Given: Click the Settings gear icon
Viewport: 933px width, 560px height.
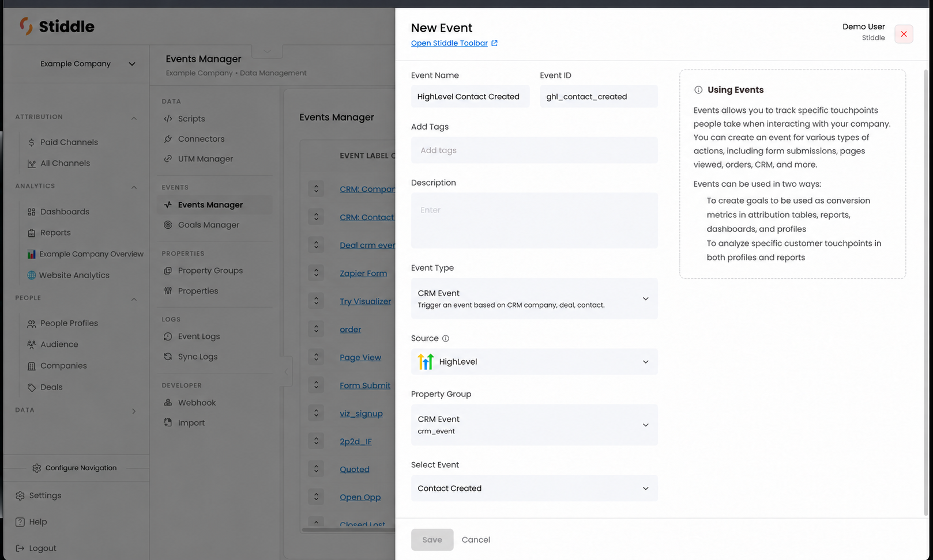Looking at the screenshot, I should tap(20, 495).
